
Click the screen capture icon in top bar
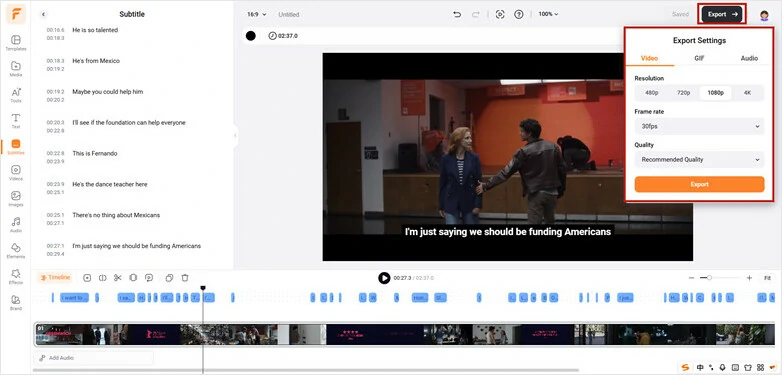click(500, 14)
